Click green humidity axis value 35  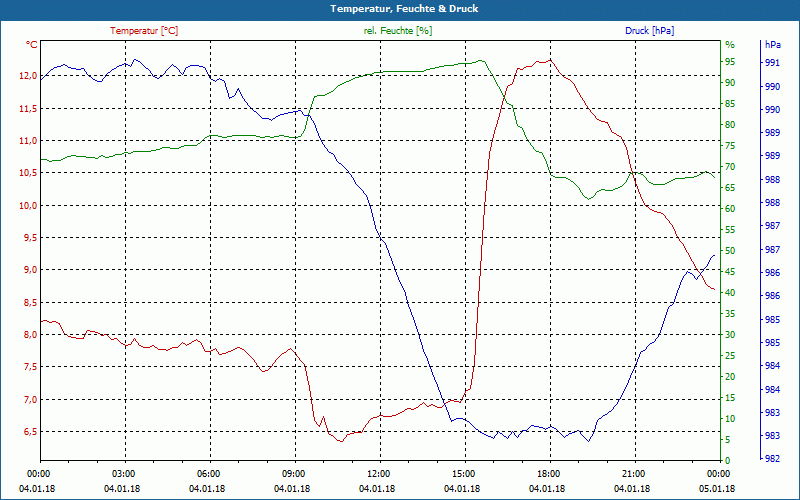tap(730, 314)
